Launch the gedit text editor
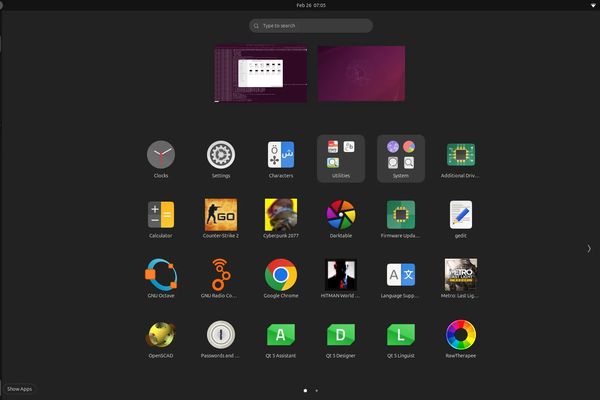The height and width of the screenshot is (400, 600). (x=461, y=215)
